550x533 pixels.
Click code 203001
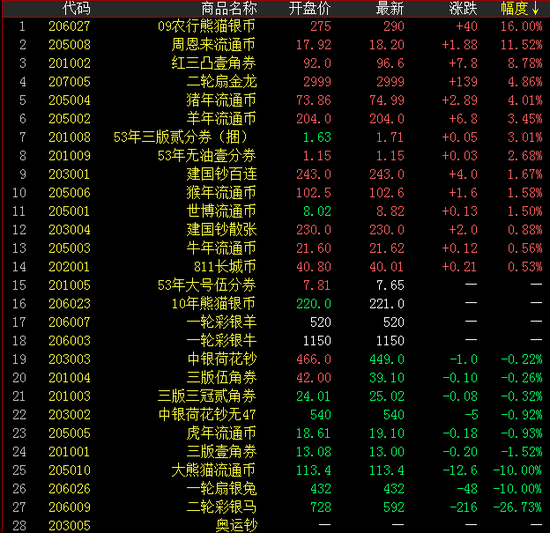[x=69, y=174]
